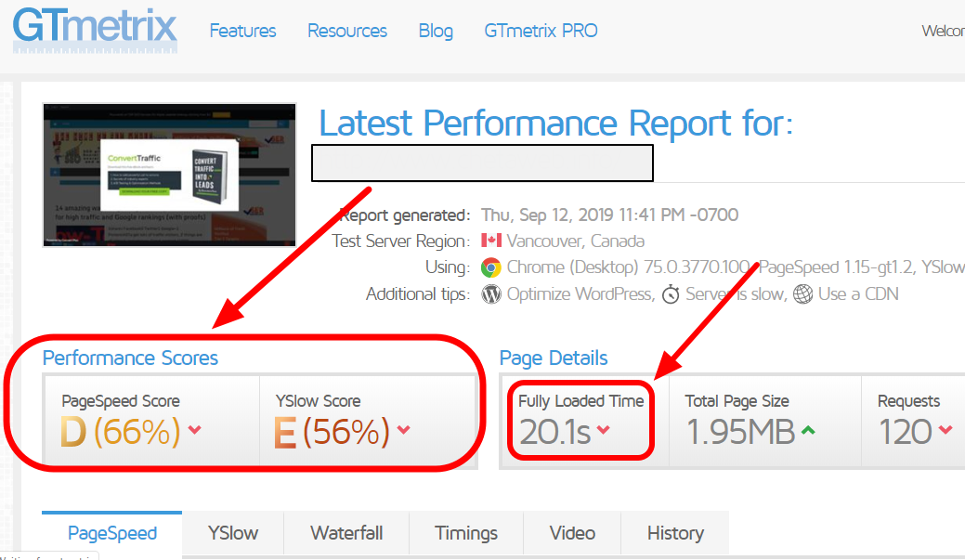Click the Latest Performance Report for heading
This screenshot has height=560, width=965.
coord(555,124)
